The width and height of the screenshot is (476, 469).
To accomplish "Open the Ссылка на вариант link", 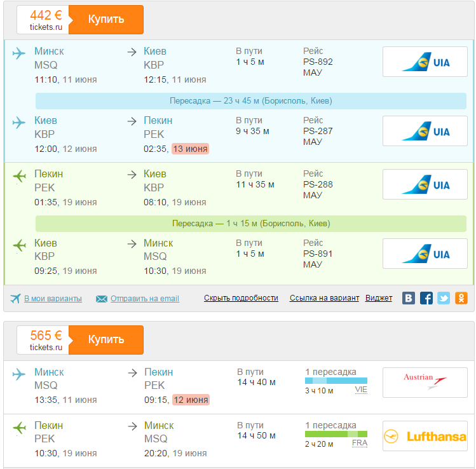I will tap(324, 298).
